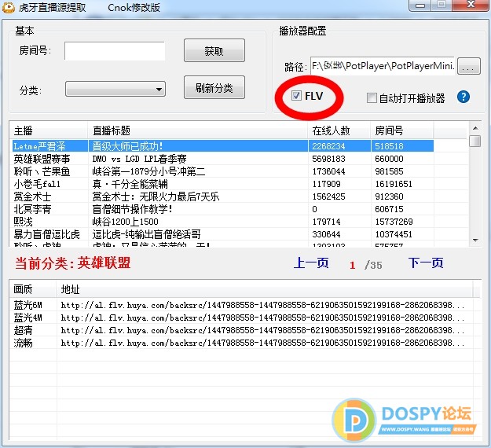The height and width of the screenshot is (448, 491).
Task: Click current page number 1
Action: coord(352,266)
